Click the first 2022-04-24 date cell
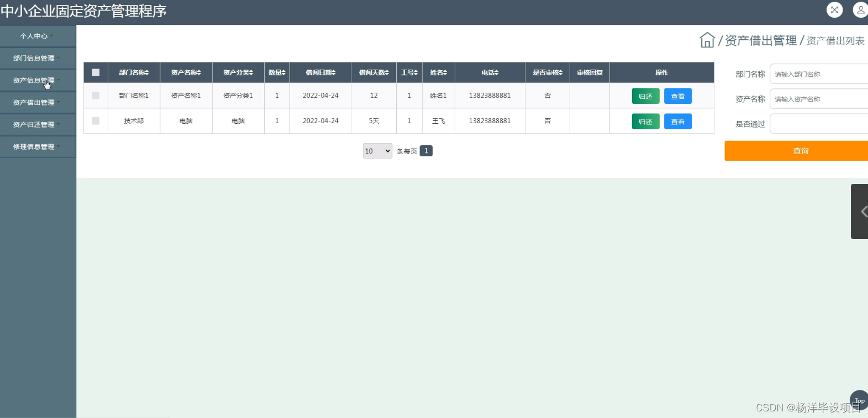 320,96
